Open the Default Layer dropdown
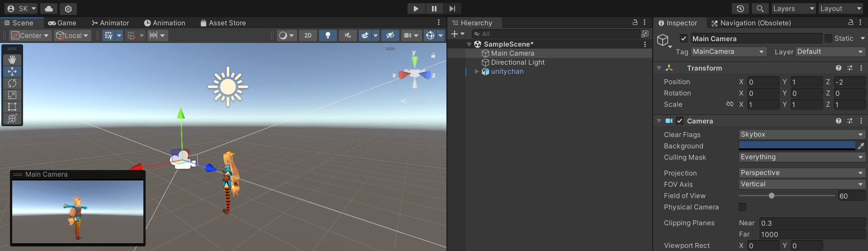Screen dimensions: 868x251 (830, 52)
